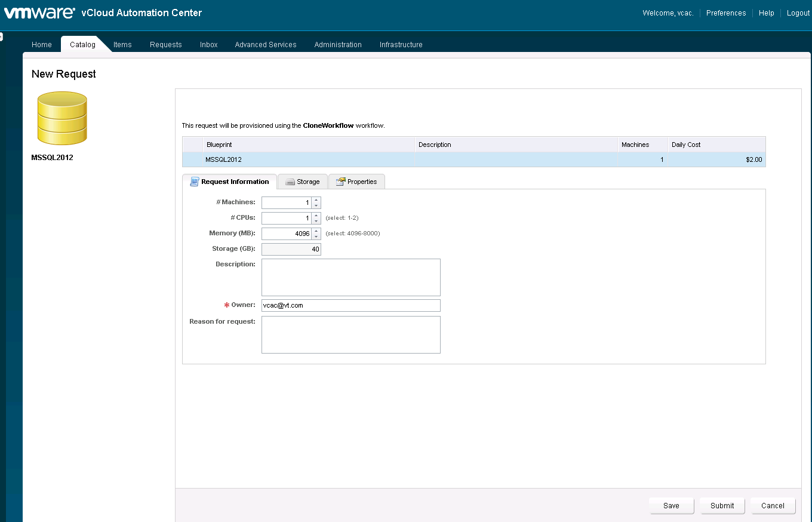Select the MSSQL2012 blueprint row

473,159
